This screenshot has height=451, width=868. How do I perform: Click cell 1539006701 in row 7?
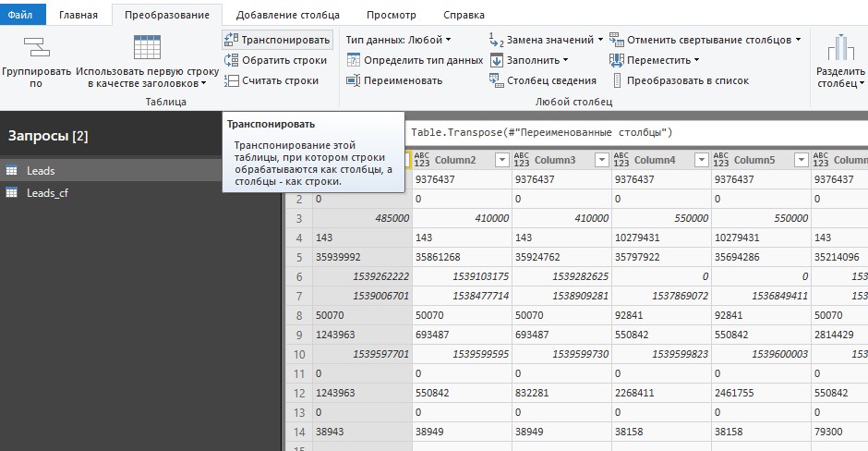pyautogui.click(x=362, y=296)
